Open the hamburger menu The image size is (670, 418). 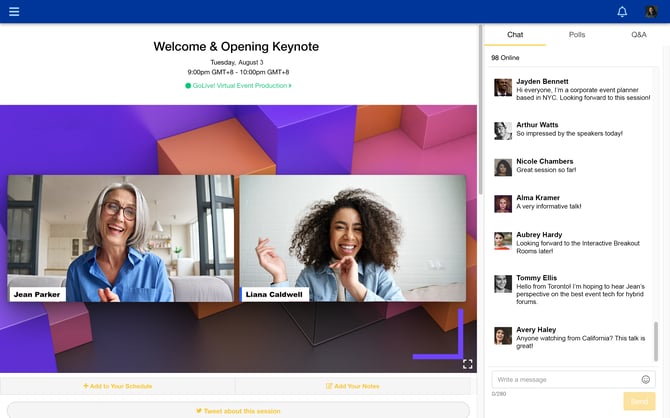coord(14,12)
